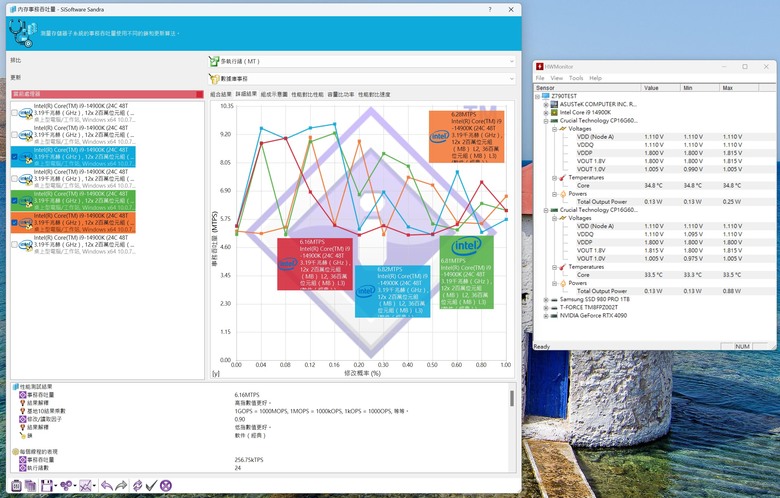The width and height of the screenshot is (780, 498).
Task: Click the red 6.16MTPS chart label box
Action: [315, 264]
